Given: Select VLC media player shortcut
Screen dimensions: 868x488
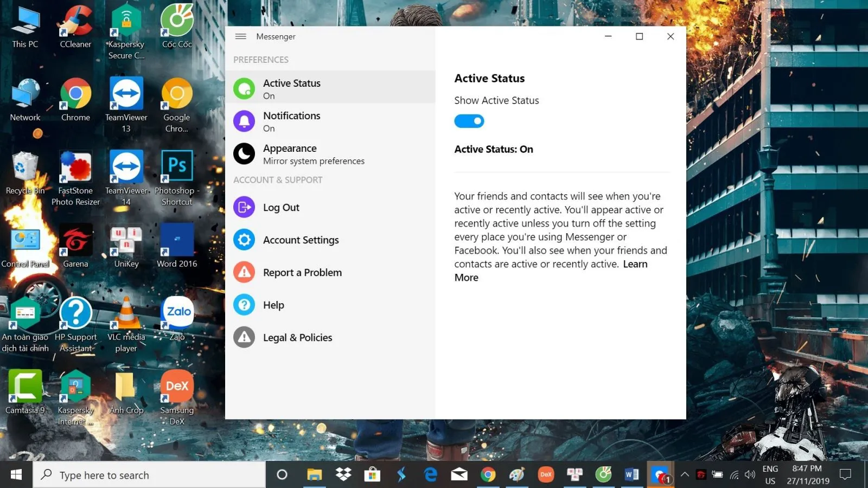Looking at the screenshot, I should point(126,325).
